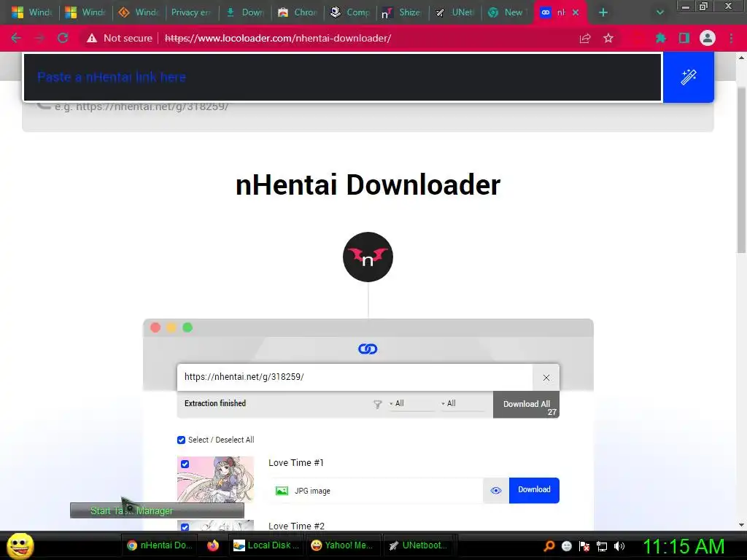Clear the URL with the X button
747x560 pixels.
click(546, 378)
